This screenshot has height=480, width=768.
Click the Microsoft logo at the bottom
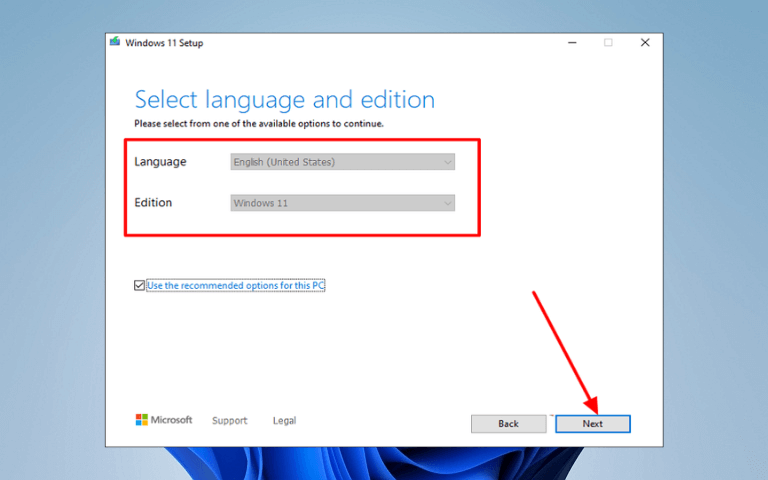point(164,420)
